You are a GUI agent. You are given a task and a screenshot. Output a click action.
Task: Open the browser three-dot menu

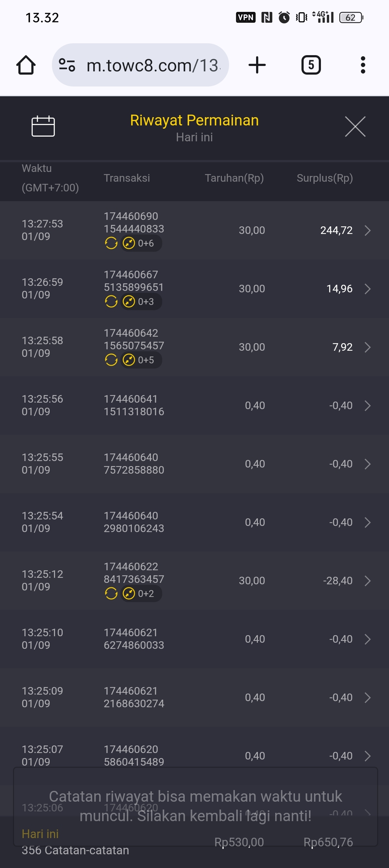pyautogui.click(x=363, y=65)
